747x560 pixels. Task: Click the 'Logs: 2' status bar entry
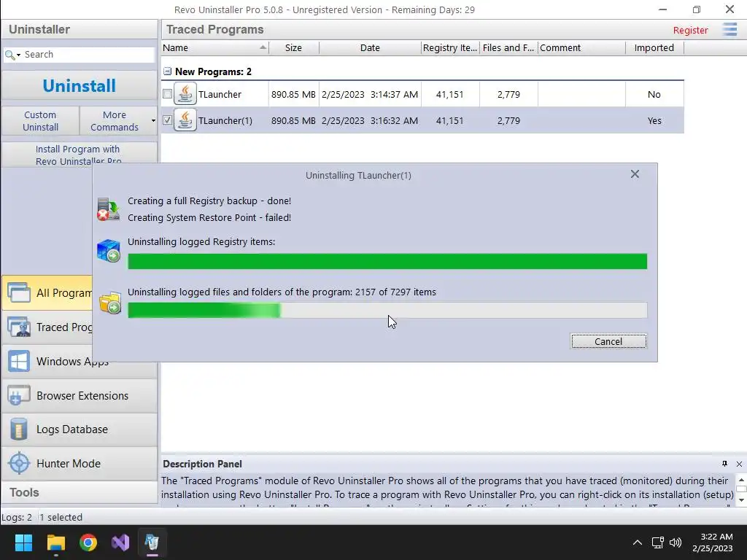pos(17,517)
